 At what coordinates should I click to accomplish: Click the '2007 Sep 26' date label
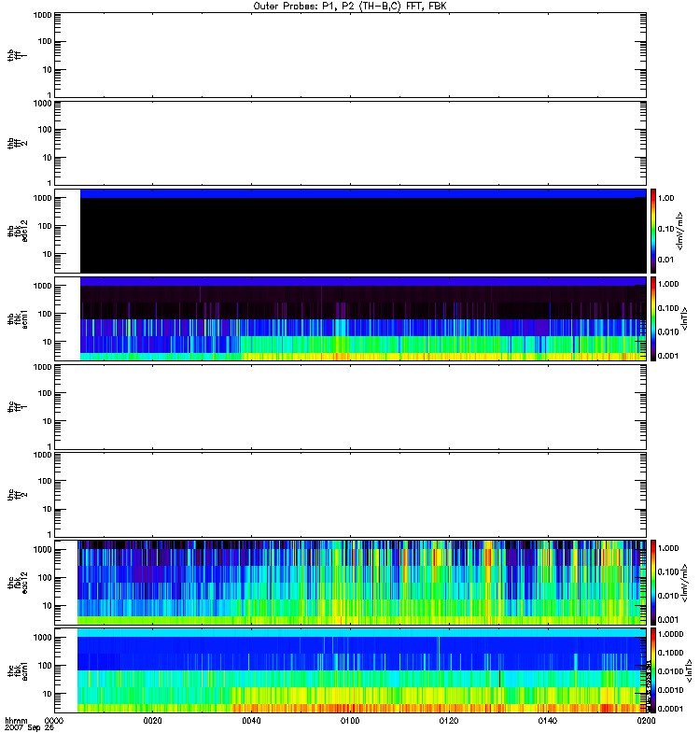point(30,728)
